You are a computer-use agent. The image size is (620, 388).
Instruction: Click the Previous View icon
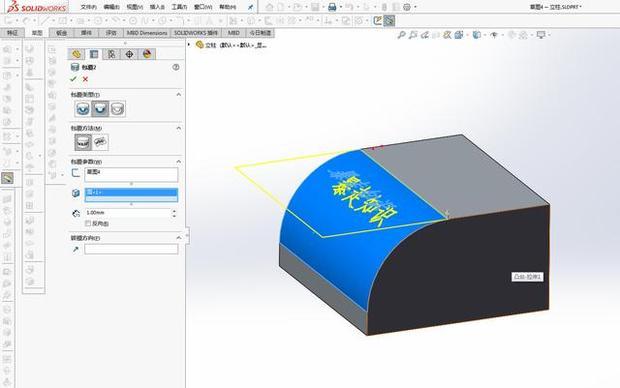tap(425, 35)
